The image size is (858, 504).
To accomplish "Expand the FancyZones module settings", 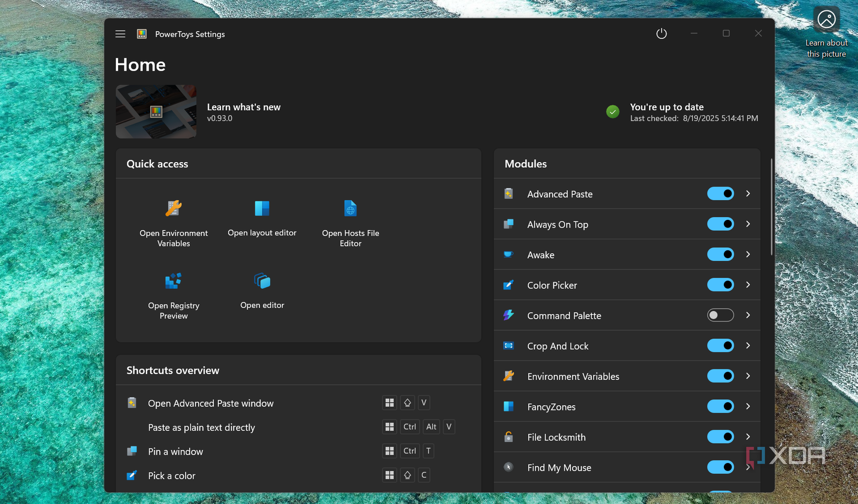I will click(x=748, y=406).
